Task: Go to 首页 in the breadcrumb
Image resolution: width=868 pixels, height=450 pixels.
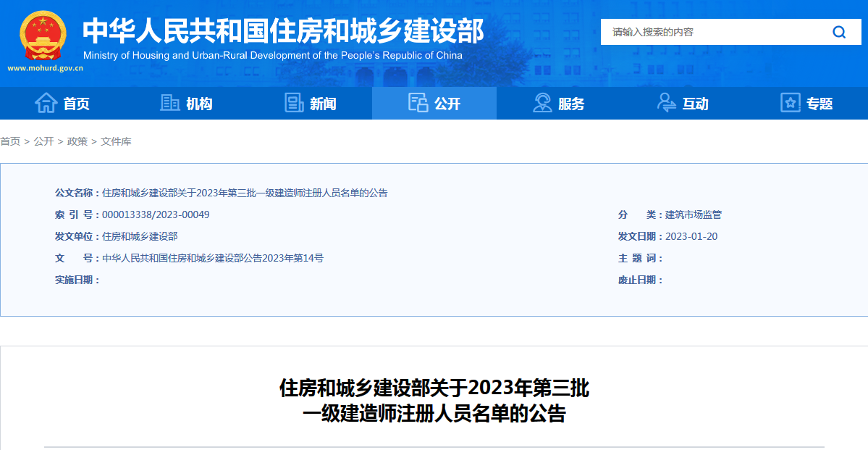Action: point(10,142)
